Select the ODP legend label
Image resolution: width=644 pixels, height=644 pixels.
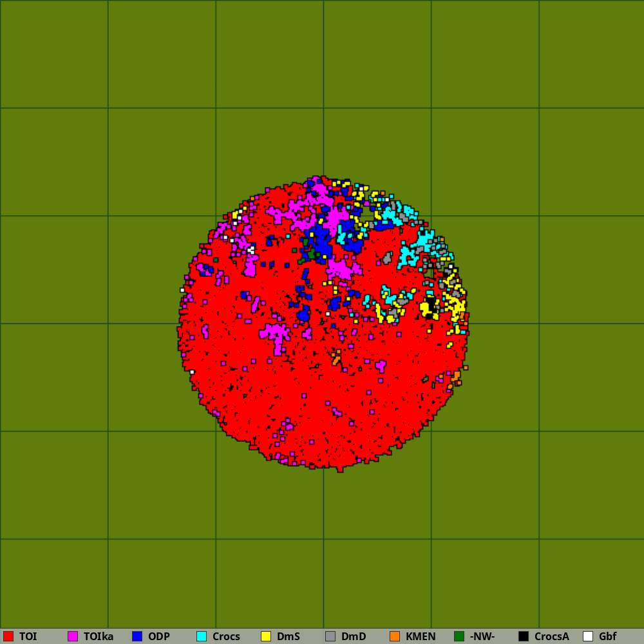(159, 636)
